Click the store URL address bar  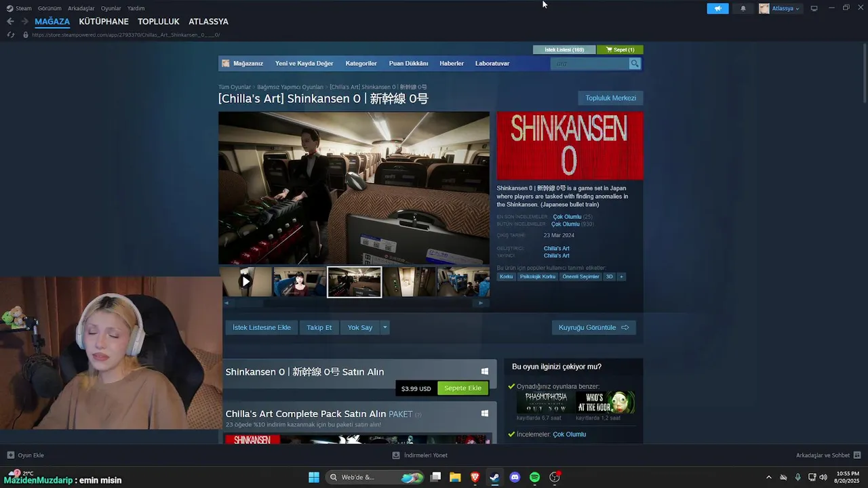click(126, 35)
